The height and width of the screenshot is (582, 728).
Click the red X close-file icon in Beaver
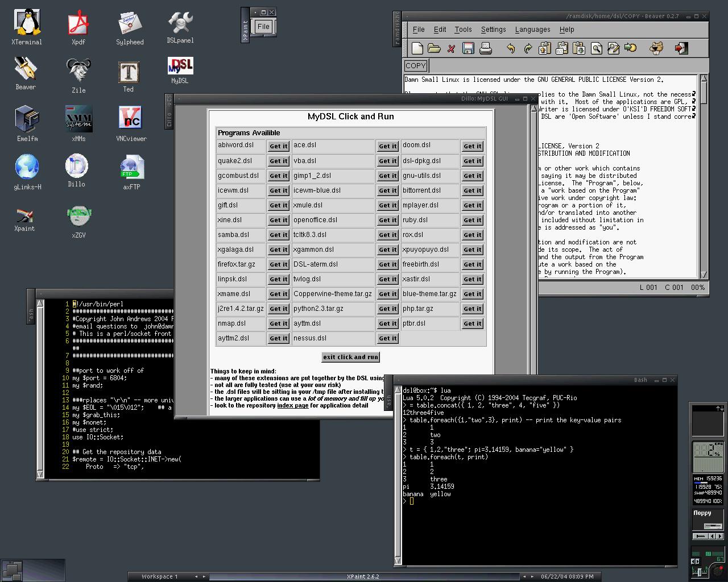coord(451,48)
